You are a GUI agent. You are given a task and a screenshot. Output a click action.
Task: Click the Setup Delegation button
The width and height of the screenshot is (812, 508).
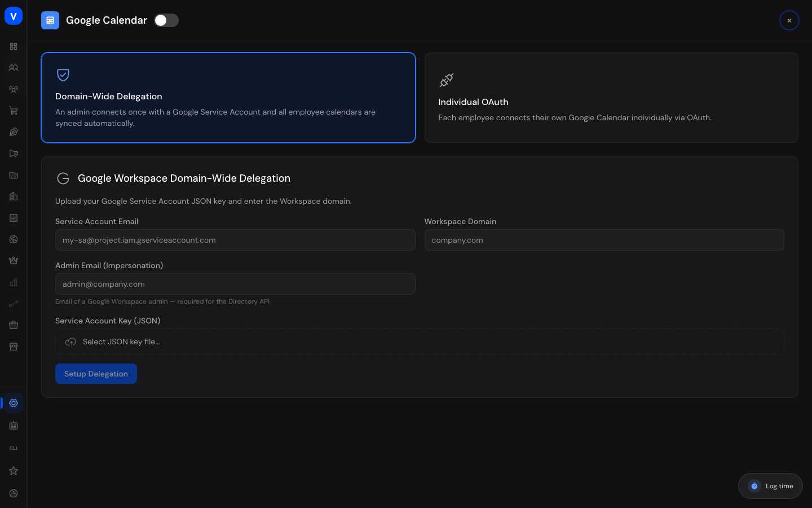(x=96, y=374)
